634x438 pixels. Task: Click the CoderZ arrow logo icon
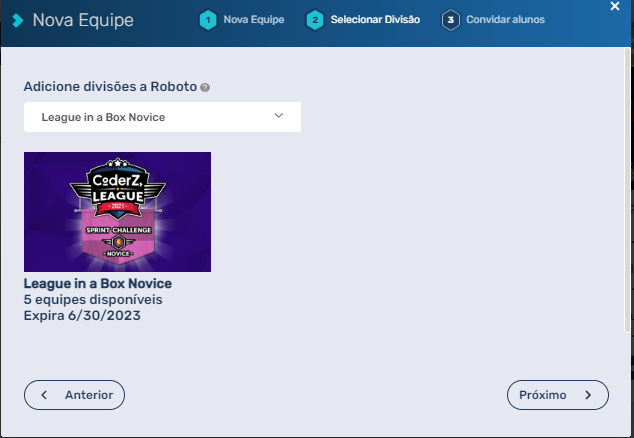tap(17, 20)
